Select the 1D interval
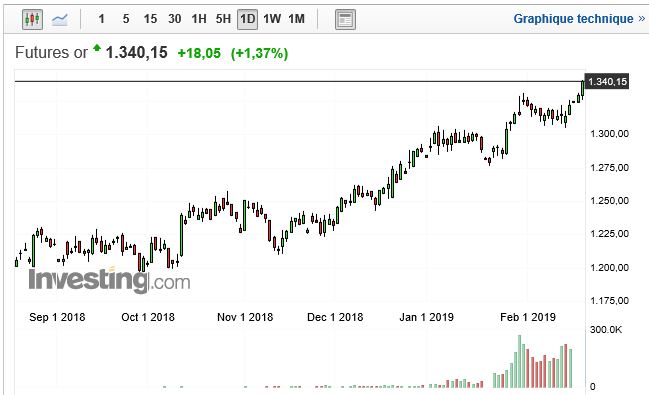 tap(248, 19)
